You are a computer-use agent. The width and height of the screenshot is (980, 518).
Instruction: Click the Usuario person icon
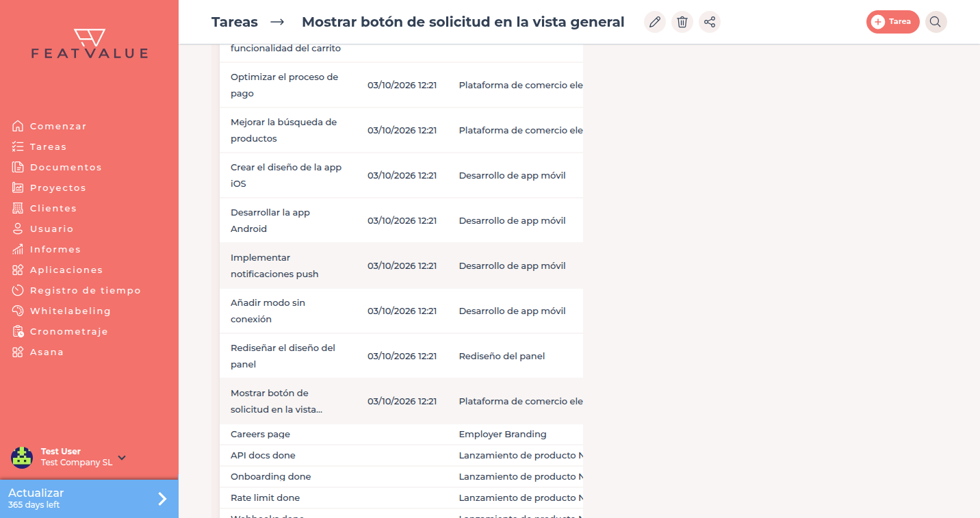(x=18, y=229)
